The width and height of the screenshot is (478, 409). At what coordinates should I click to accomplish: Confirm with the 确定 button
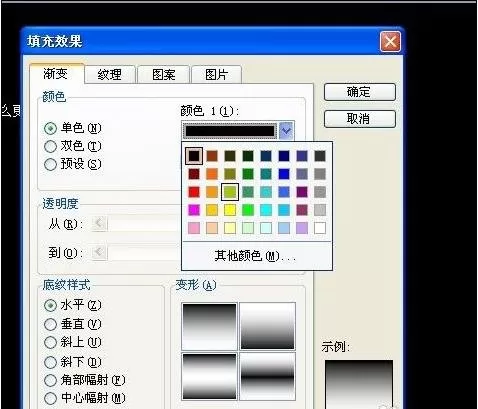[x=360, y=92]
